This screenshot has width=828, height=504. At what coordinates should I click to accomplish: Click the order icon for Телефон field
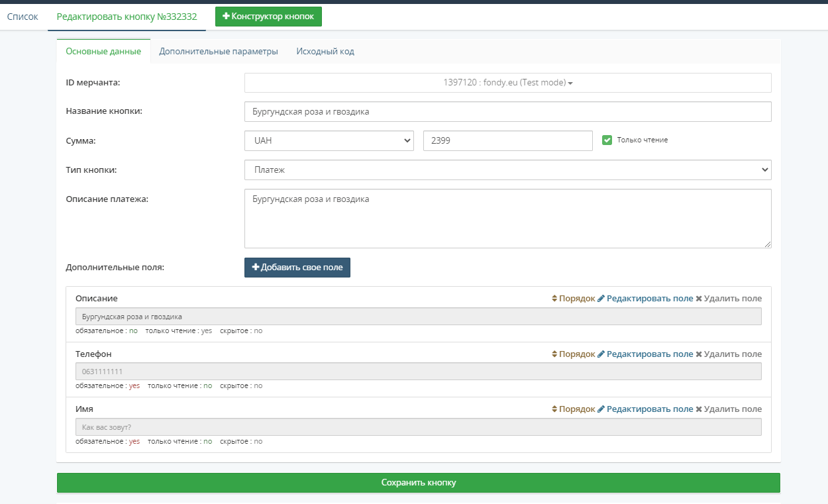coord(554,354)
